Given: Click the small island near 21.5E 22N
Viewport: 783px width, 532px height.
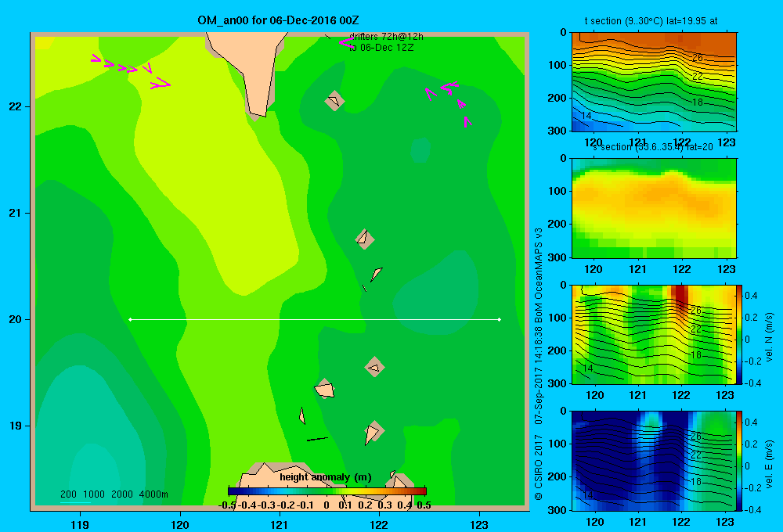Looking at the screenshot, I should pos(334,101).
